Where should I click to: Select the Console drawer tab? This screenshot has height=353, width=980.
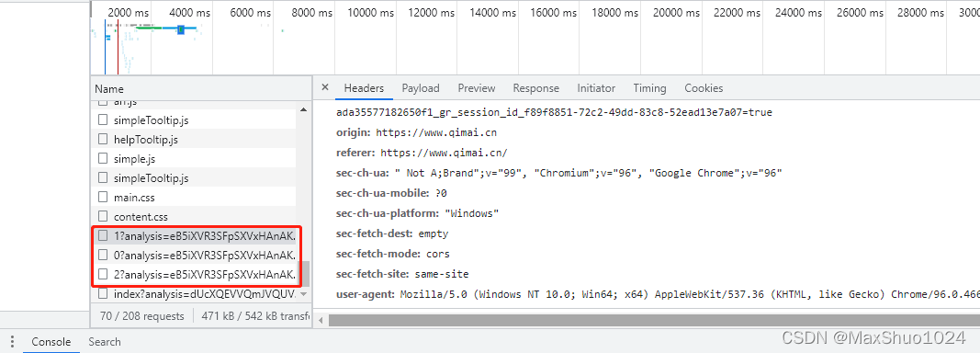tap(51, 342)
